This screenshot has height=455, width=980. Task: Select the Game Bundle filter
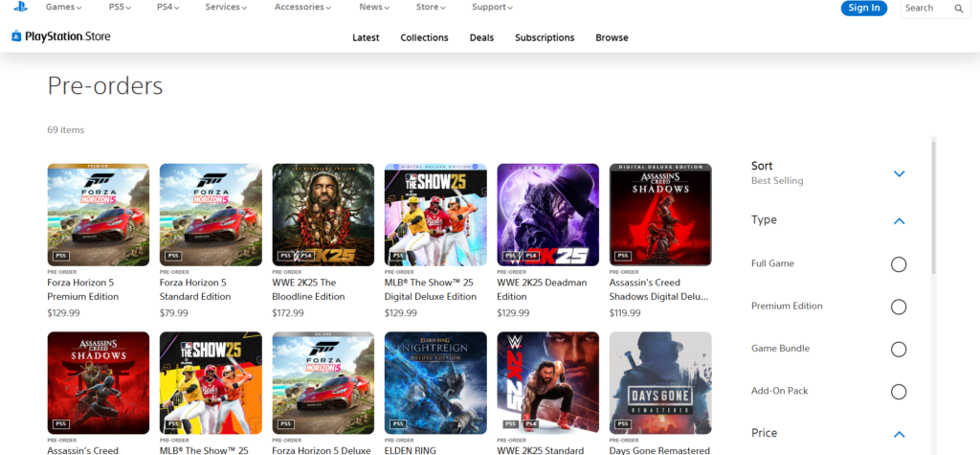(x=899, y=350)
